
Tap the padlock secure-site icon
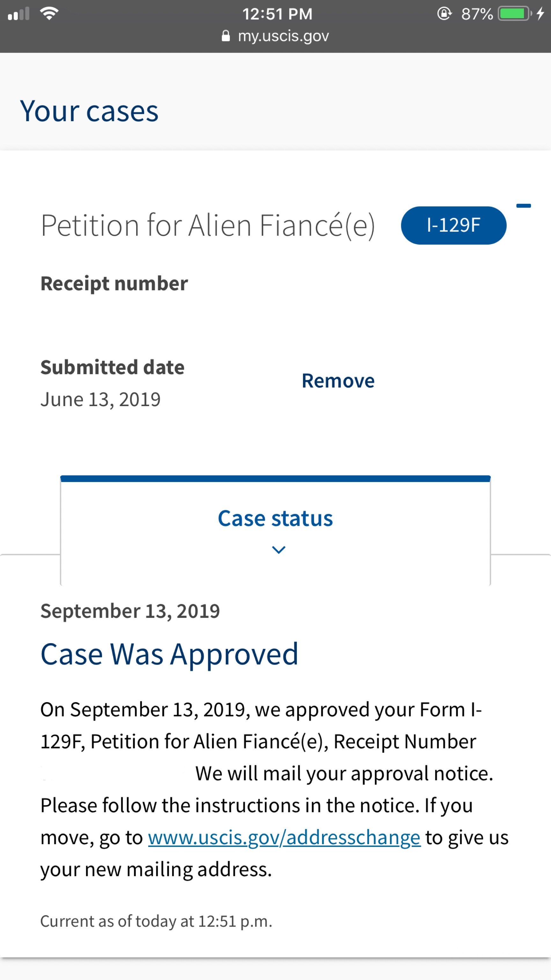pos(225,36)
